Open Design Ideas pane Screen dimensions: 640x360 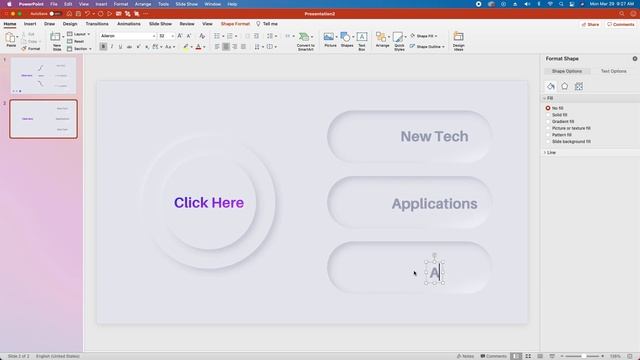[458, 41]
